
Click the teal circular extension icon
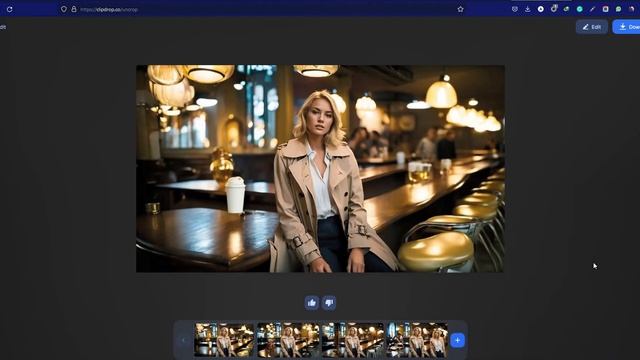click(580, 9)
